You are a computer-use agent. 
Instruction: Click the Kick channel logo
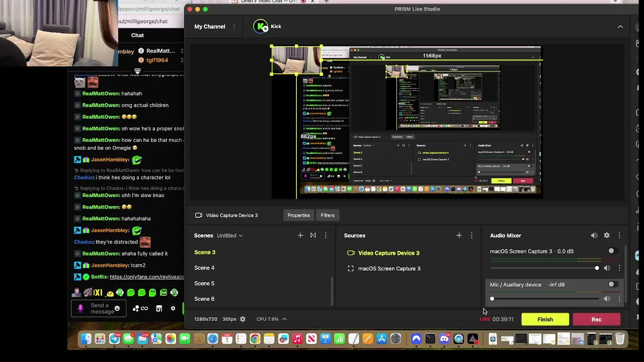click(x=261, y=27)
